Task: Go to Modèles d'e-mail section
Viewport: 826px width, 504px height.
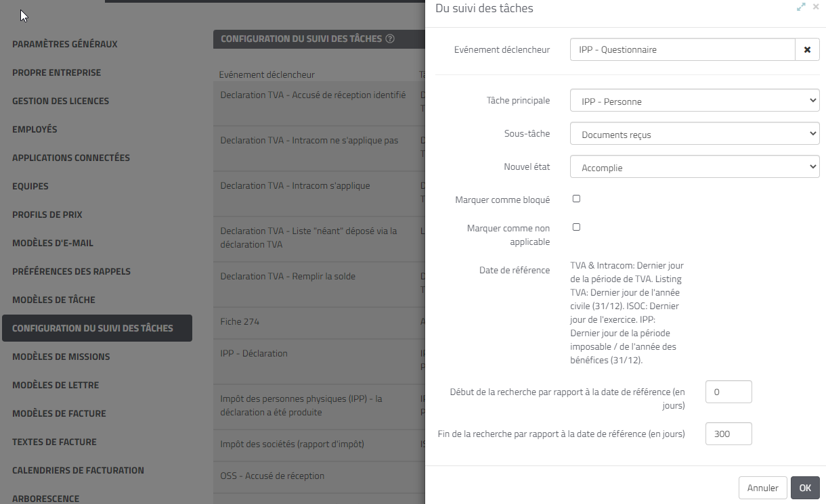Action: point(53,243)
